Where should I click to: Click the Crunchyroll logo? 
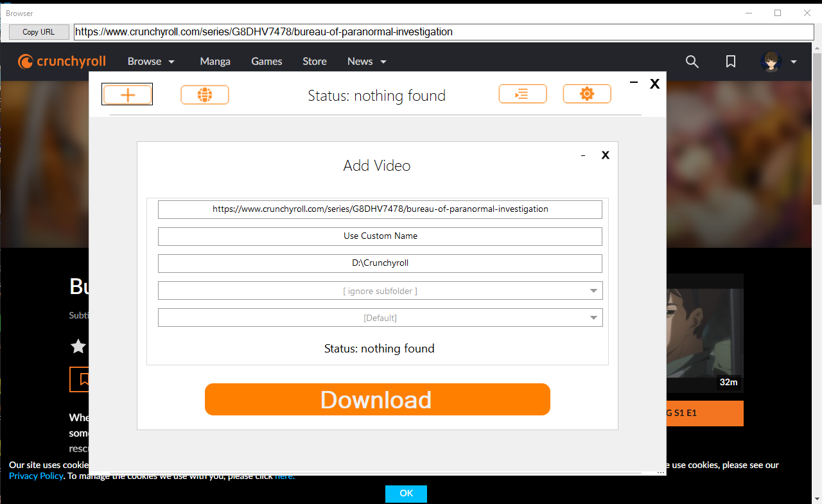62,61
